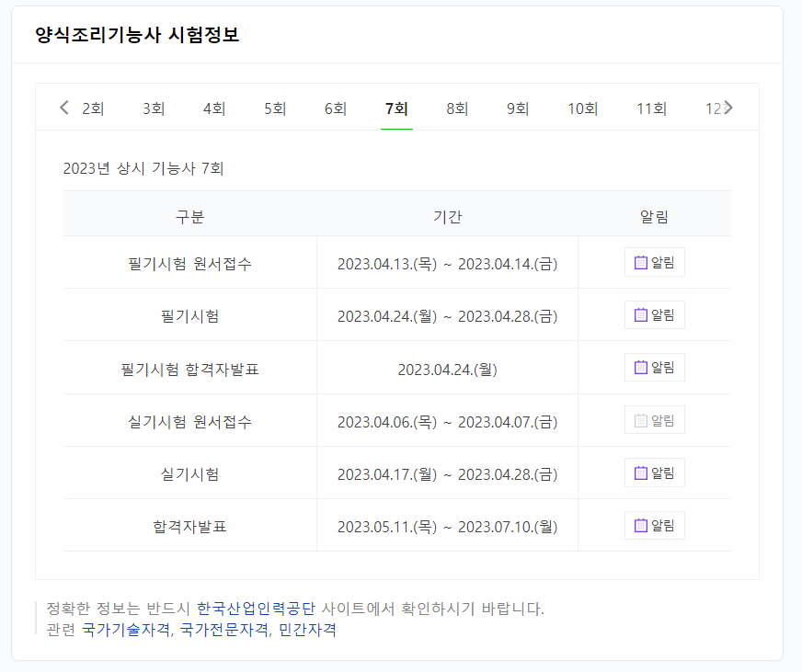This screenshot has width=802, height=672.
Task: Switch to the 4회 tab
Action: 214,108
